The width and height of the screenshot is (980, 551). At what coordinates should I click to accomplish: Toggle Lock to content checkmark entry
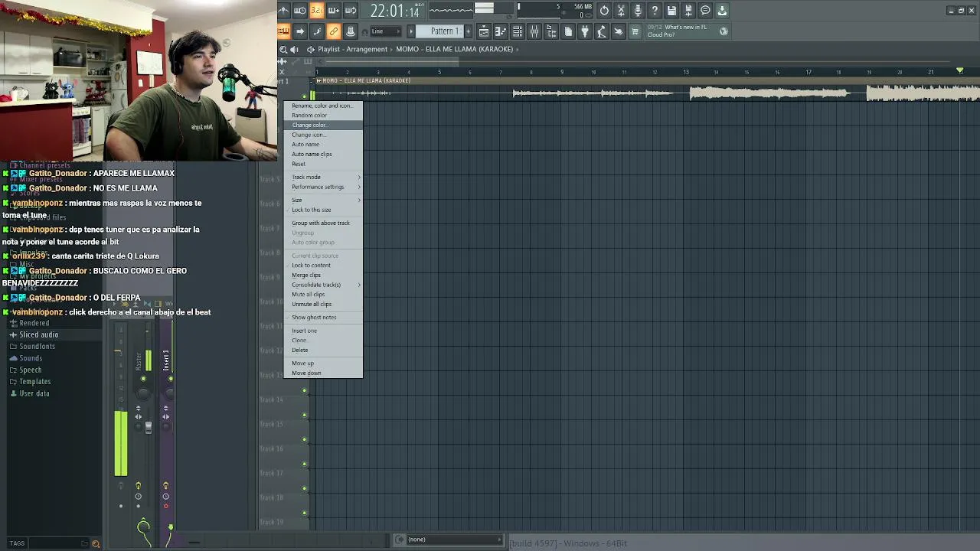click(x=323, y=265)
